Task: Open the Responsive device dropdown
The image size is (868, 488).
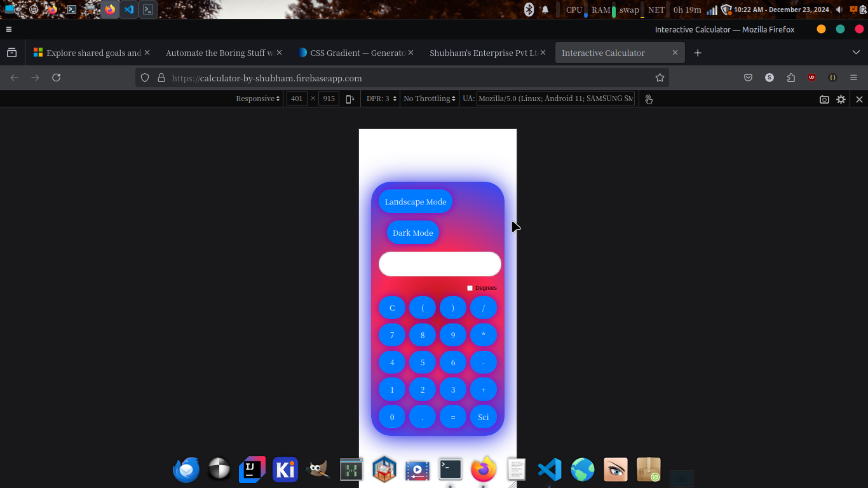Action: (257, 98)
